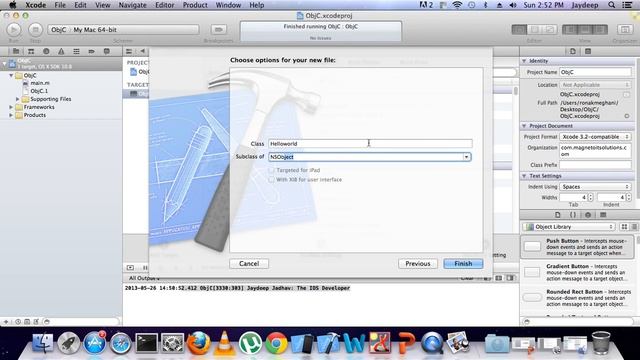Open the Window menu
The image size is (640, 360).
[228, 5]
